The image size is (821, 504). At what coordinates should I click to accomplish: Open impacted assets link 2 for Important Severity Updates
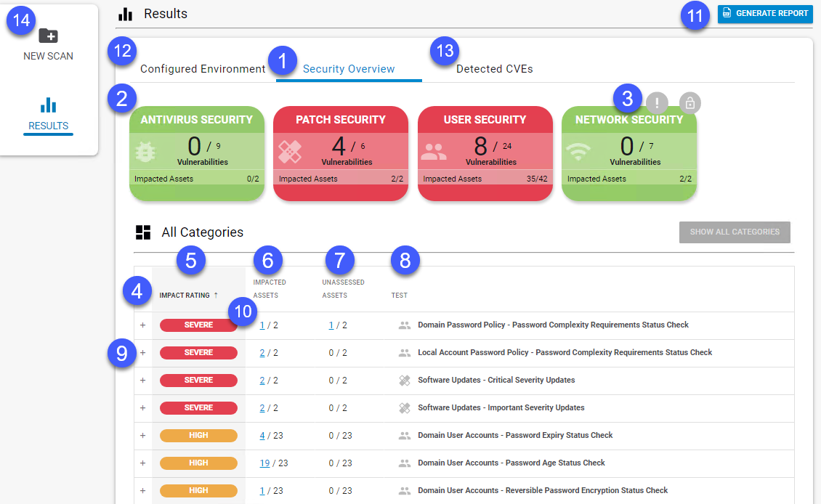(x=262, y=408)
